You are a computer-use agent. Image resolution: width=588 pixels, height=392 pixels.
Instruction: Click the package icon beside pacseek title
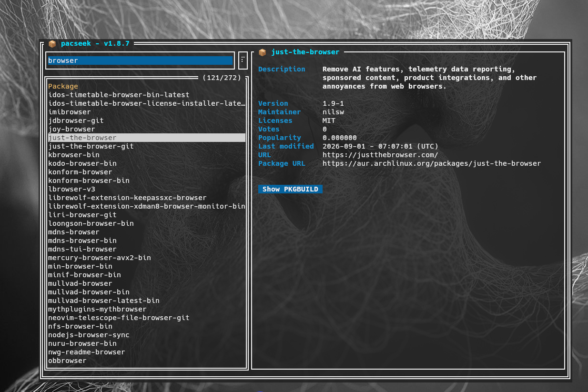click(52, 43)
